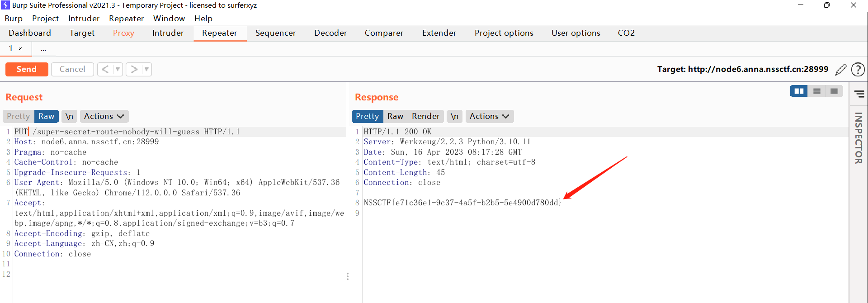Viewport: 868px width, 303px height.
Task: Expand the Response Actions dropdown
Action: coord(489,116)
